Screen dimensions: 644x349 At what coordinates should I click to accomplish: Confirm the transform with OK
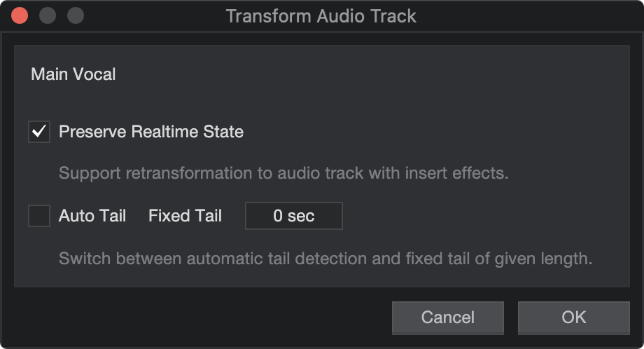pyautogui.click(x=574, y=317)
